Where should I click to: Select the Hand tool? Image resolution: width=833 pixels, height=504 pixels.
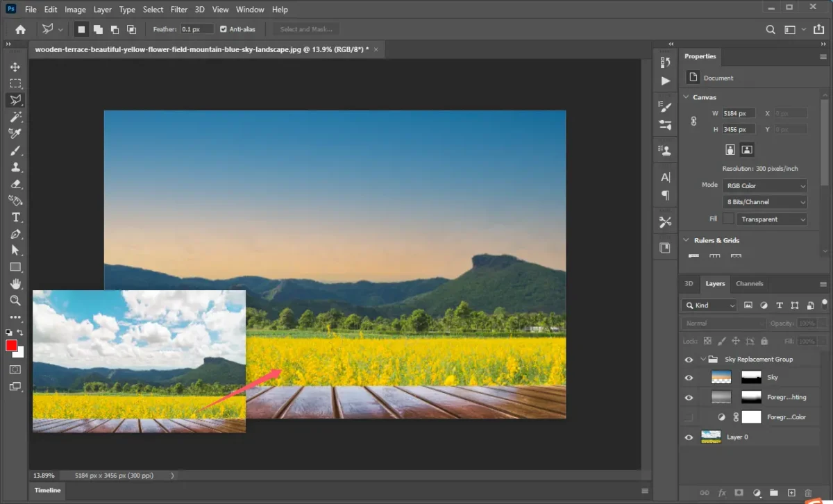point(15,284)
